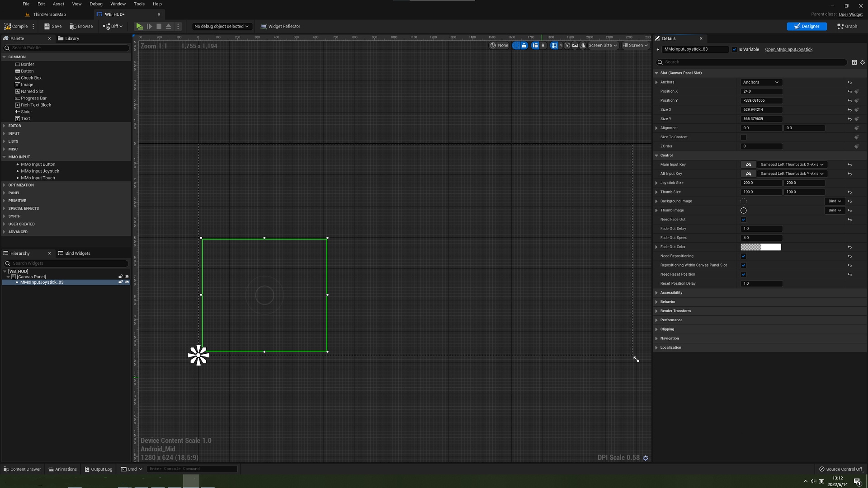Hide MMoInputJoystick_83 using eye icon
The width and height of the screenshot is (868, 488).
coord(127,282)
